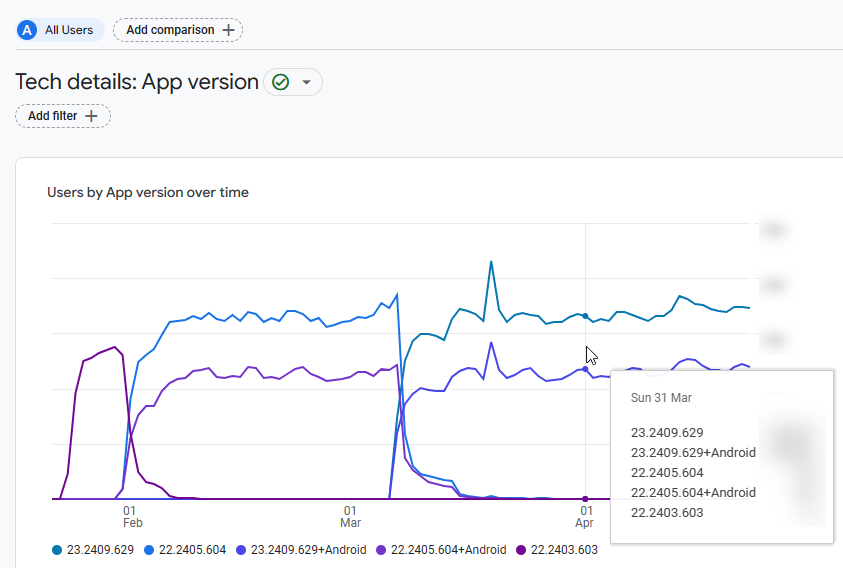The width and height of the screenshot is (843, 568).
Task: Toggle the 22.2403.603 legend label
Action: (x=564, y=550)
